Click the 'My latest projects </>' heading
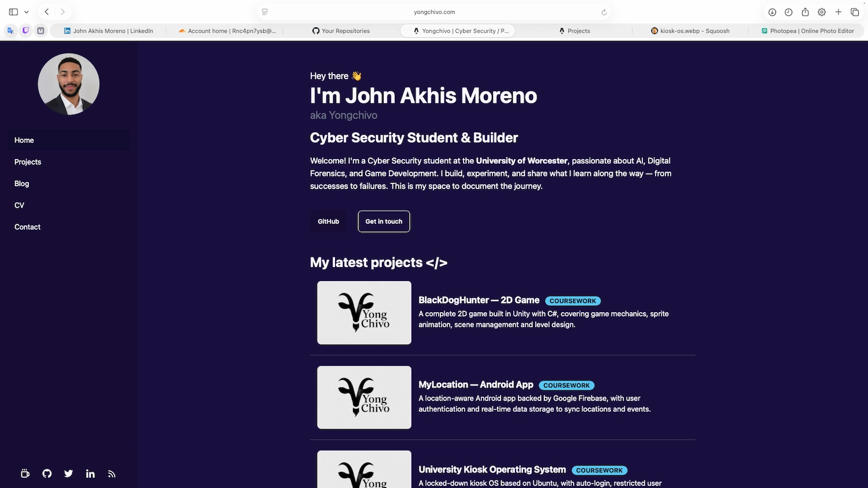The height and width of the screenshot is (488, 868). 378,263
